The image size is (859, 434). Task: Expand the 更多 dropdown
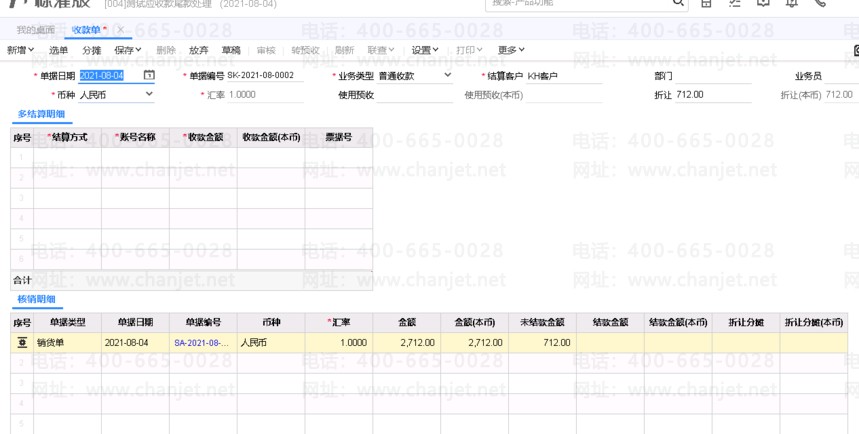pyautogui.click(x=511, y=50)
